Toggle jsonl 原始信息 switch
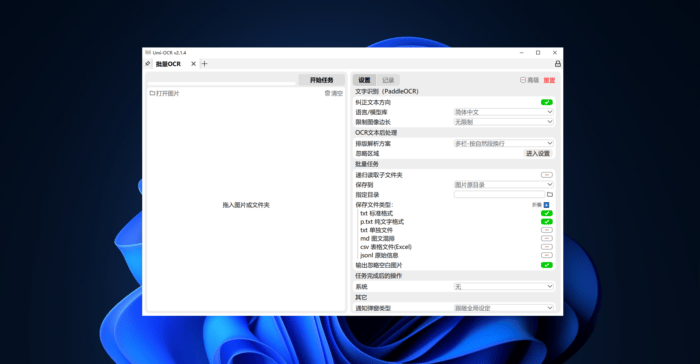Screen dimensions: 700x364 (x=546, y=255)
